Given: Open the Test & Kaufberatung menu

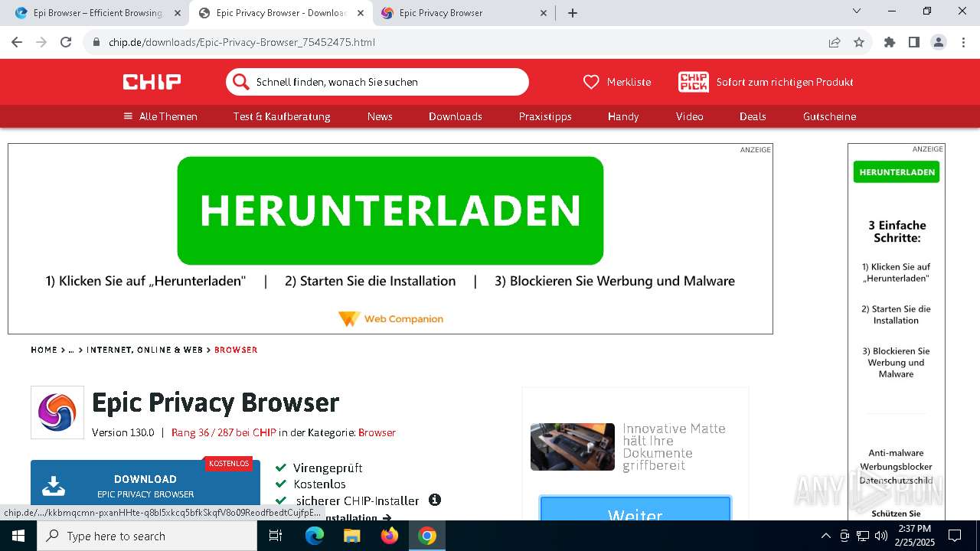Looking at the screenshot, I should pos(282,116).
